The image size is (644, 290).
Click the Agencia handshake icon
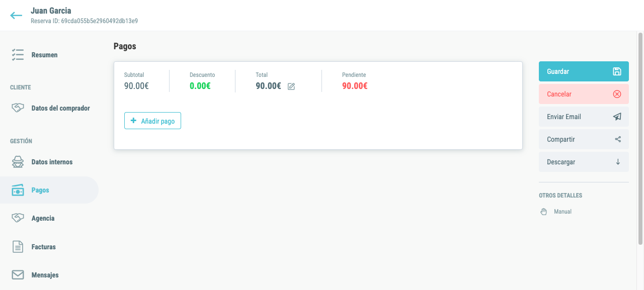18,218
